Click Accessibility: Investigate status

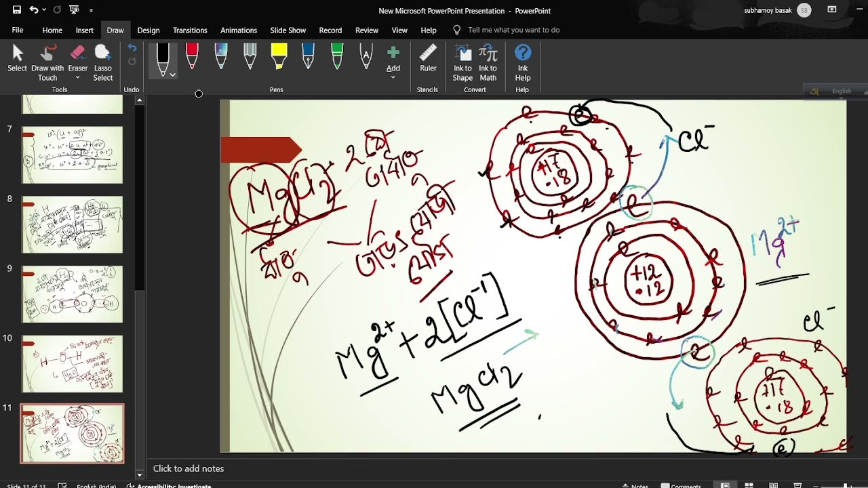pos(169,485)
